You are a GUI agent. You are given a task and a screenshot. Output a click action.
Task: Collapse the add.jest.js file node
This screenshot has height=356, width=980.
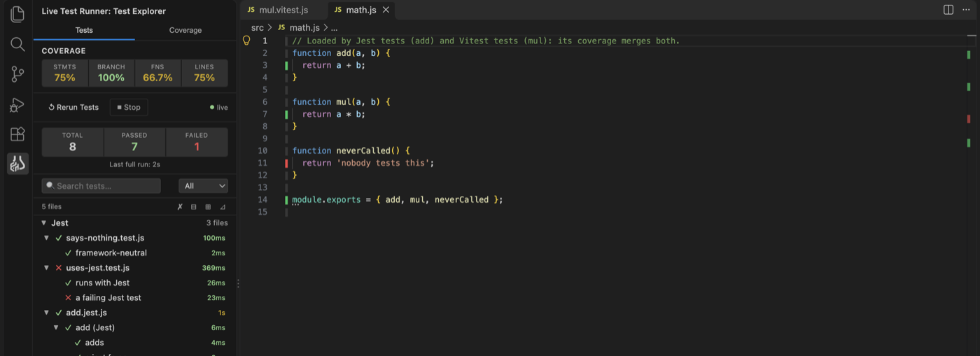coord(47,313)
